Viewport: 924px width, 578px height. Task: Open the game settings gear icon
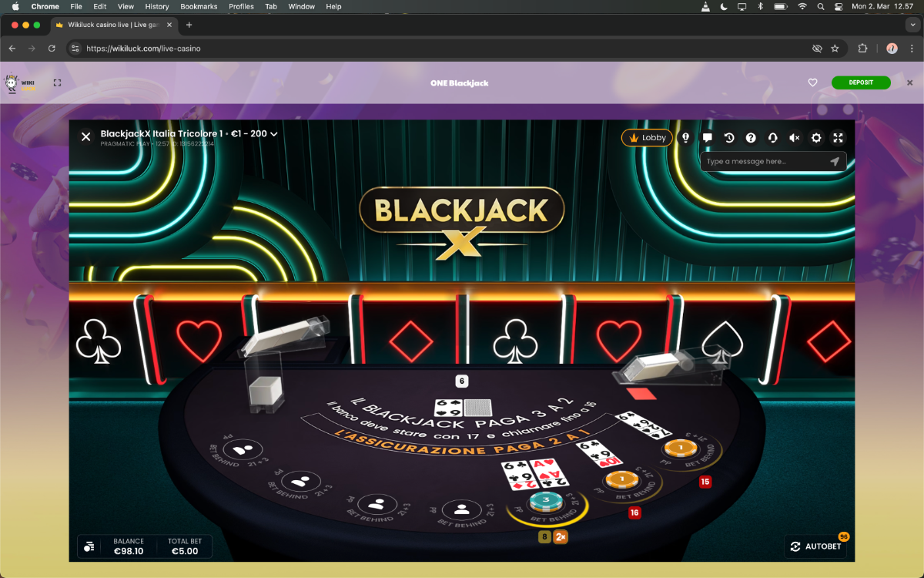[x=816, y=138]
